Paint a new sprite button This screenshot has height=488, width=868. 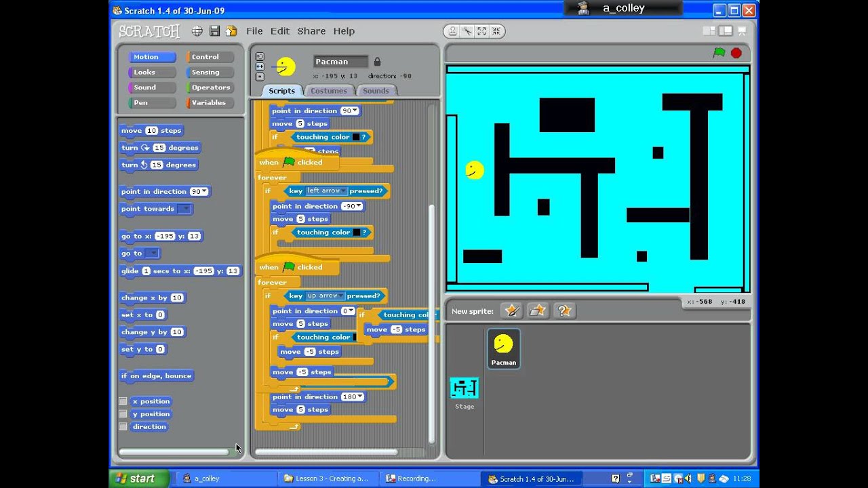click(x=512, y=310)
